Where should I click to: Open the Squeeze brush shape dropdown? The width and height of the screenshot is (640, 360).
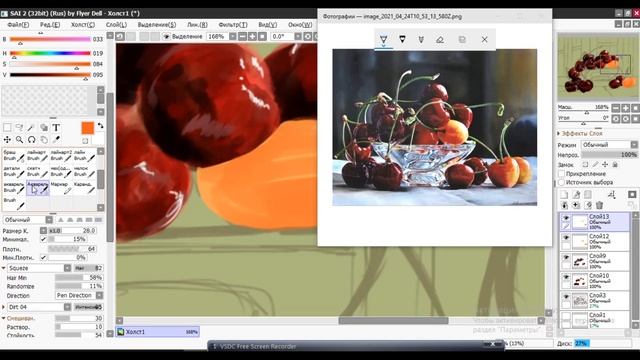[39, 268]
